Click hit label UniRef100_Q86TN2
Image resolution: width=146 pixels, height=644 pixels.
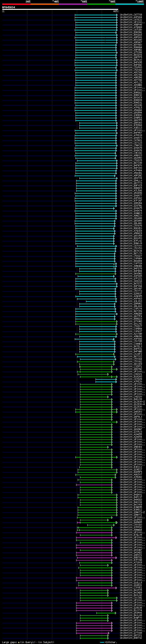tap(131, 369)
